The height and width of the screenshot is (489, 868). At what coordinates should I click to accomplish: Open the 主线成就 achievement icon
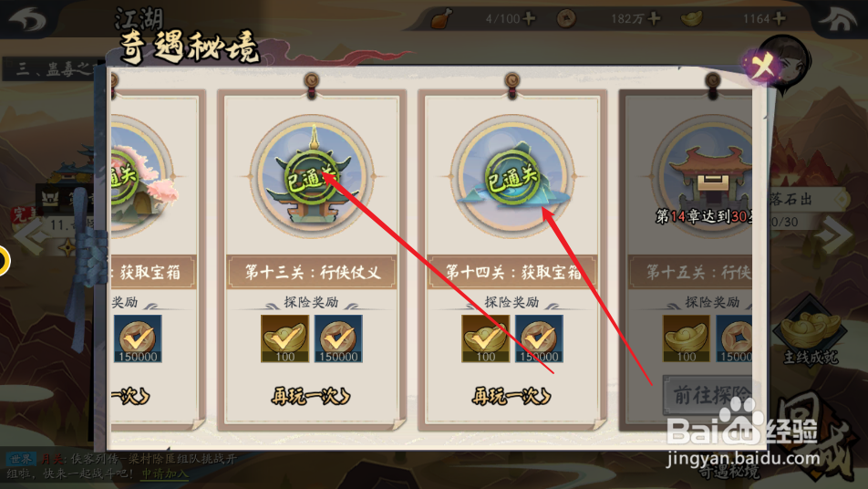point(811,333)
